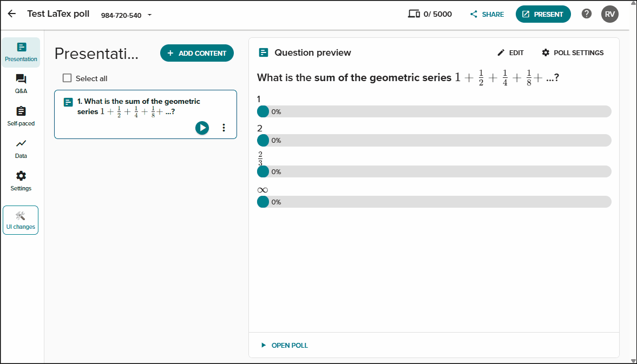Click the infinity symbol answer label
The width and height of the screenshot is (637, 364).
262,190
